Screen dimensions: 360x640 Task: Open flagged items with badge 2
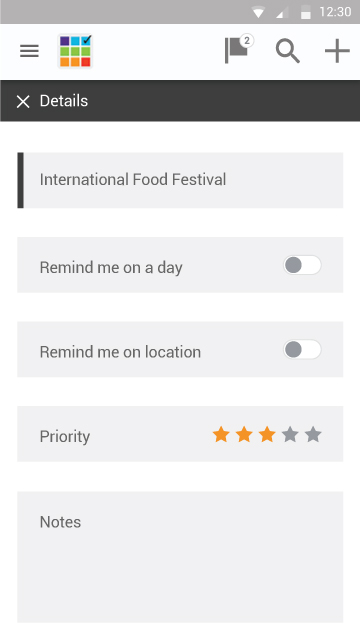[239, 50]
